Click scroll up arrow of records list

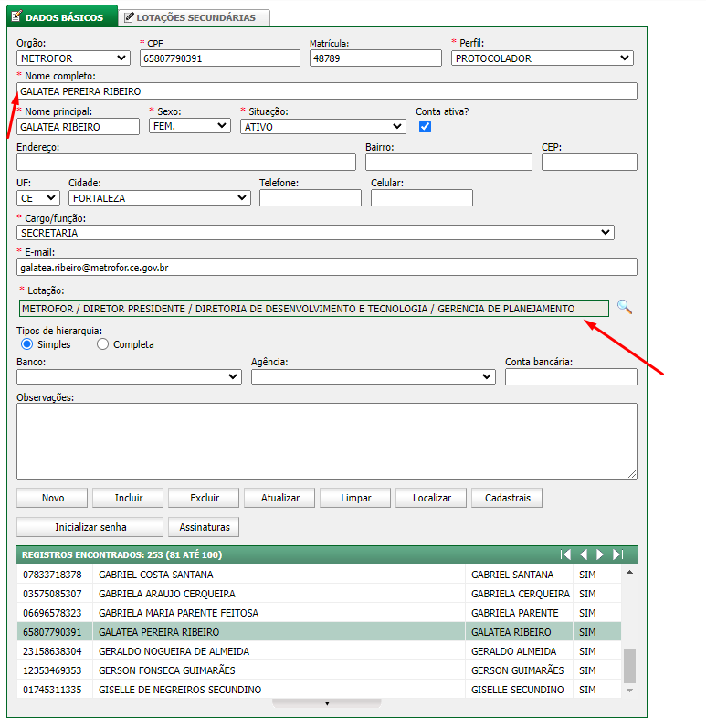tap(629, 573)
